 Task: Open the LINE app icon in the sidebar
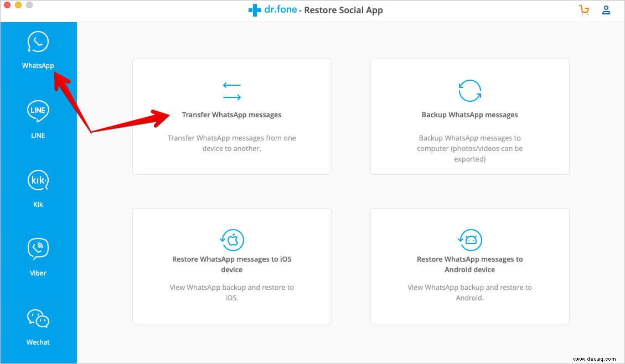(38, 111)
